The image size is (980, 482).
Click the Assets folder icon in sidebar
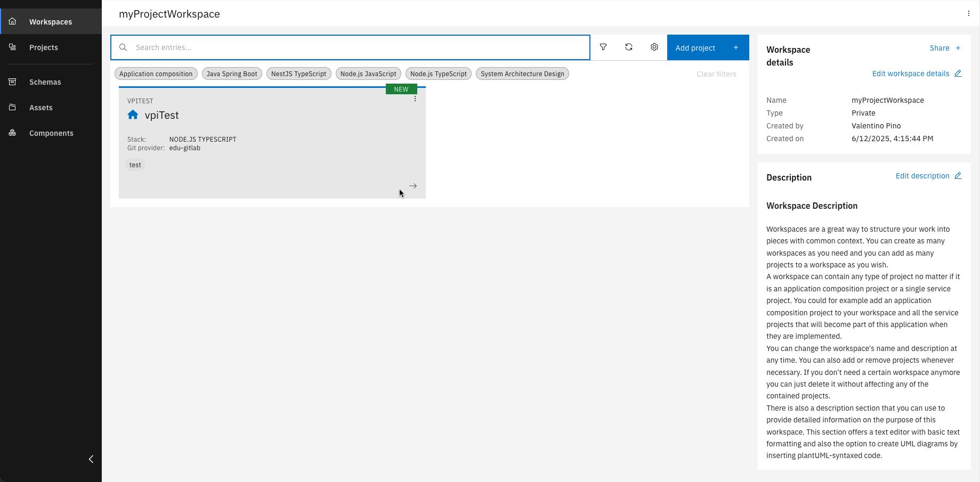12,107
